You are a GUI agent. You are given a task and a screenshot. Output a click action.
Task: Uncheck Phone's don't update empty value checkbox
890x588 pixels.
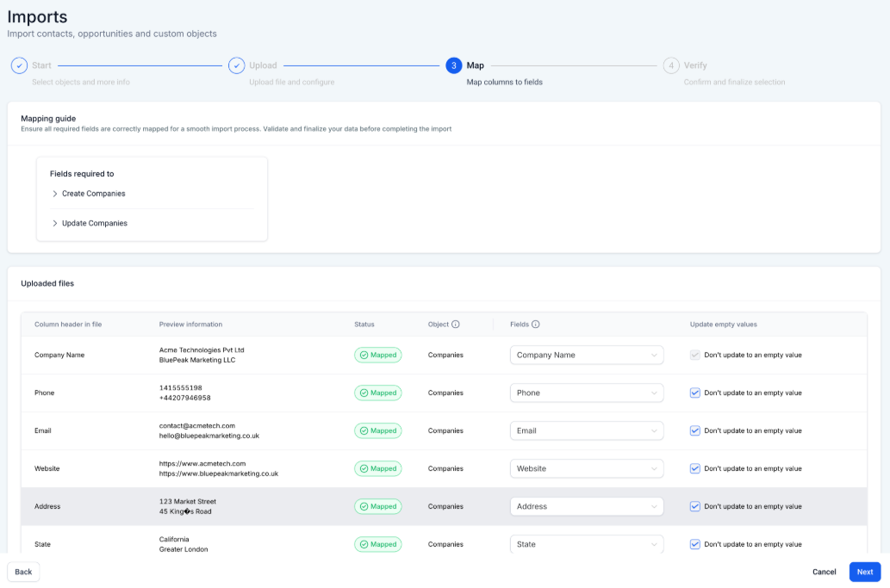pyautogui.click(x=695, y=393)
